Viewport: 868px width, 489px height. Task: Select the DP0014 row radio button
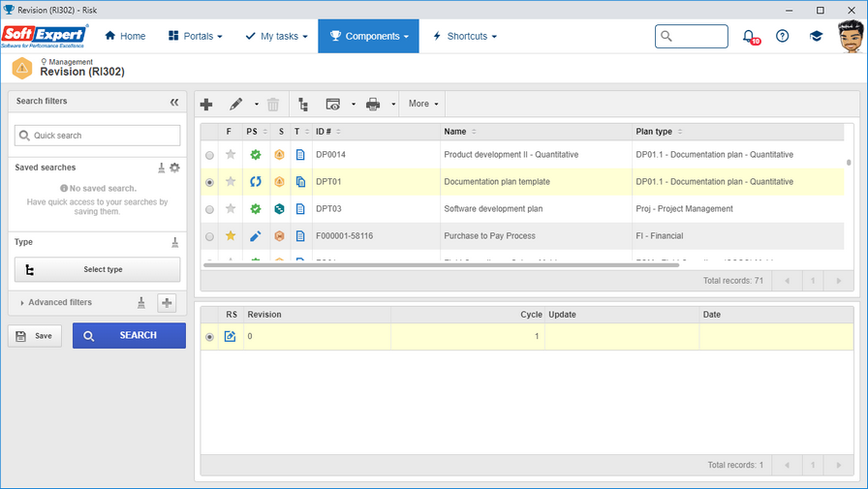point(209,156)
